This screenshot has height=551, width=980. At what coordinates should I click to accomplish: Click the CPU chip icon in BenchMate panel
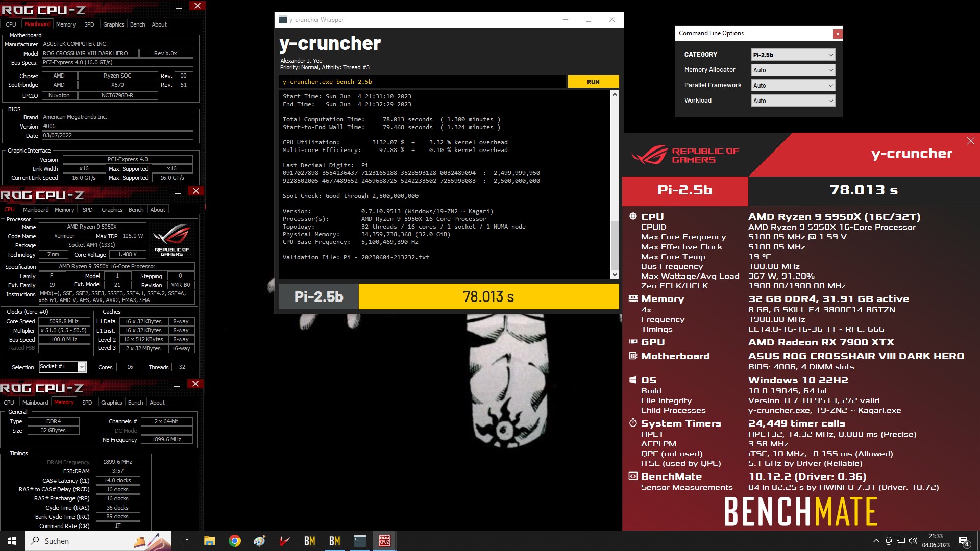pos(633,216)
